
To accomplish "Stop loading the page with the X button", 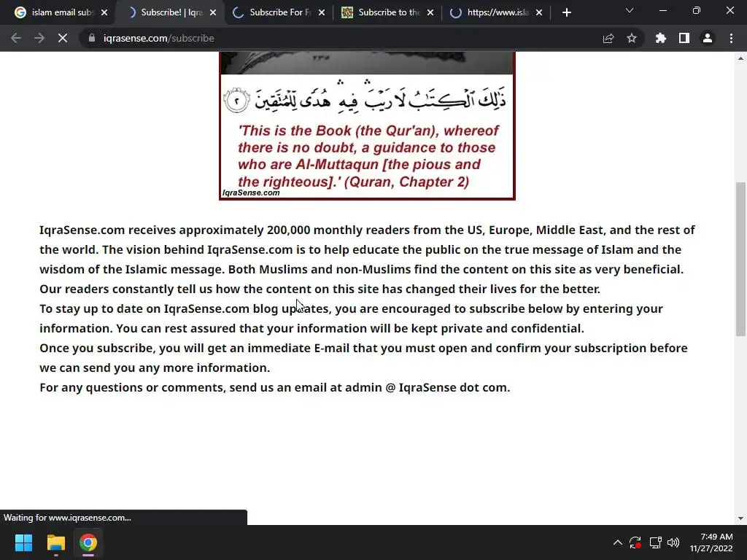I will point(63,38).
